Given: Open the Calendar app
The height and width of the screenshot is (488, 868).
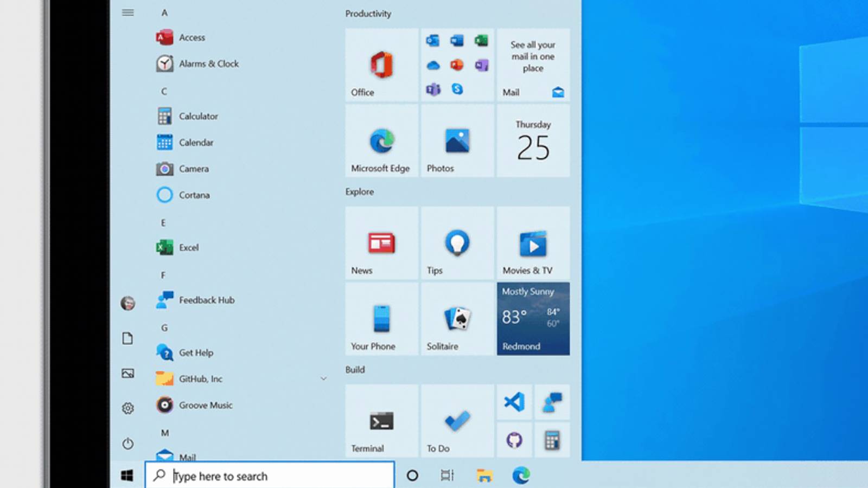Looking at the screenshot, I should click(185, 142).
